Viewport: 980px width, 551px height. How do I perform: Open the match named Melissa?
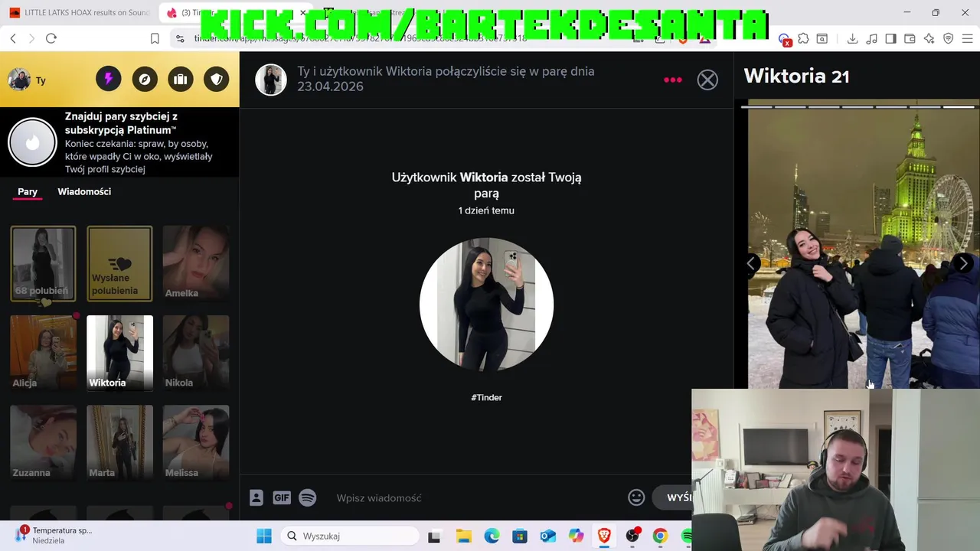pyautogui.click(x=196, y=442)
